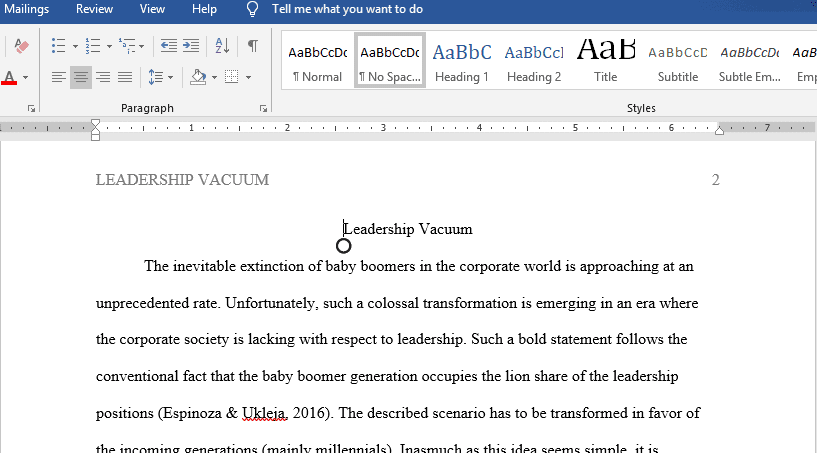This screenshot has height=453, width=817.
Task: Apply the Heading 1 style
Action: (x=462, y=60)
